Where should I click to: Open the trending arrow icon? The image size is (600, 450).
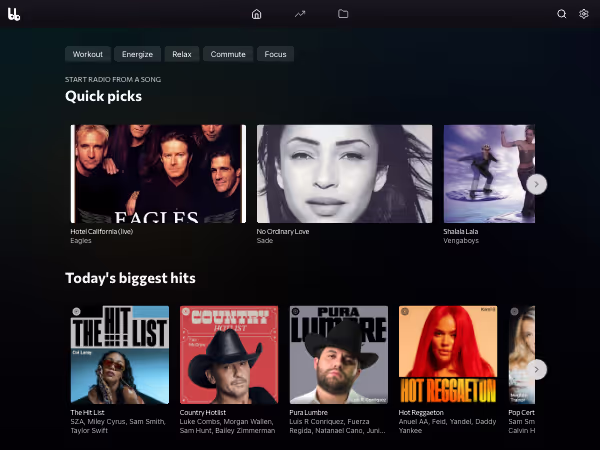pyautogui.click(x=300, y=14)
